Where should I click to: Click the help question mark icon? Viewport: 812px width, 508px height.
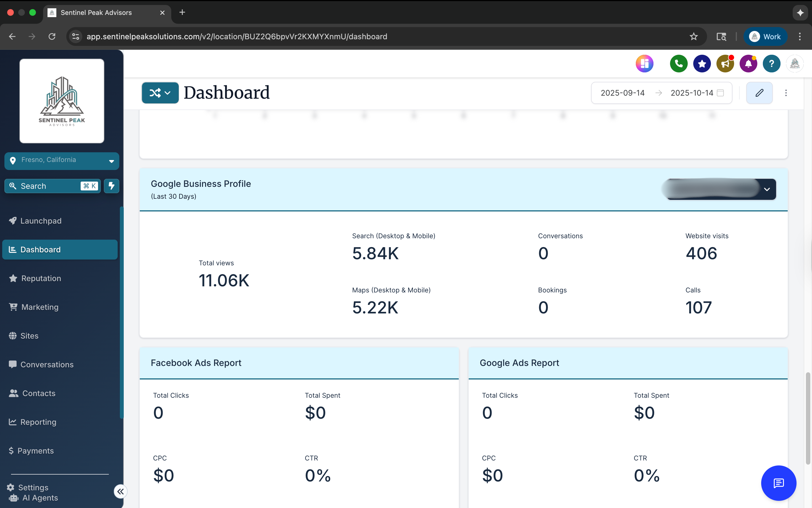click(x=771, y=64)
